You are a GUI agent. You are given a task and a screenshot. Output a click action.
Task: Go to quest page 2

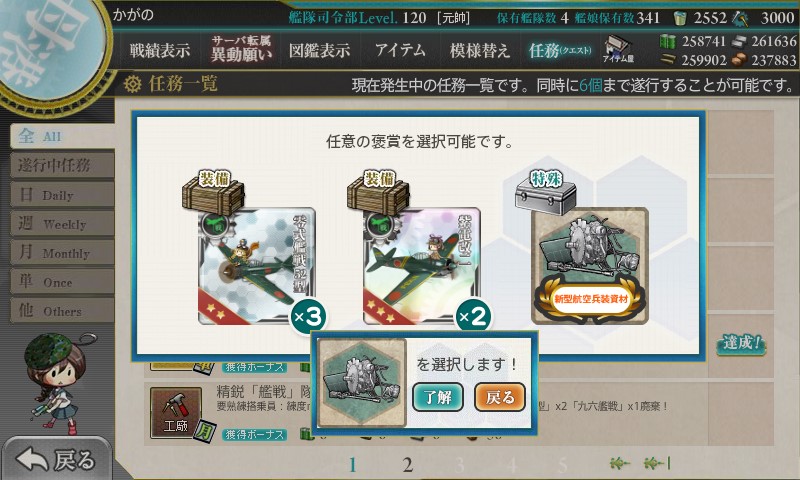tap(407, 465)
